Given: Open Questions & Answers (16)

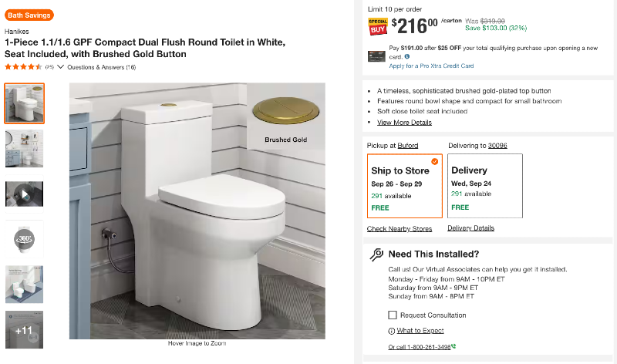Looking at the screenshot, I should 102,67.
